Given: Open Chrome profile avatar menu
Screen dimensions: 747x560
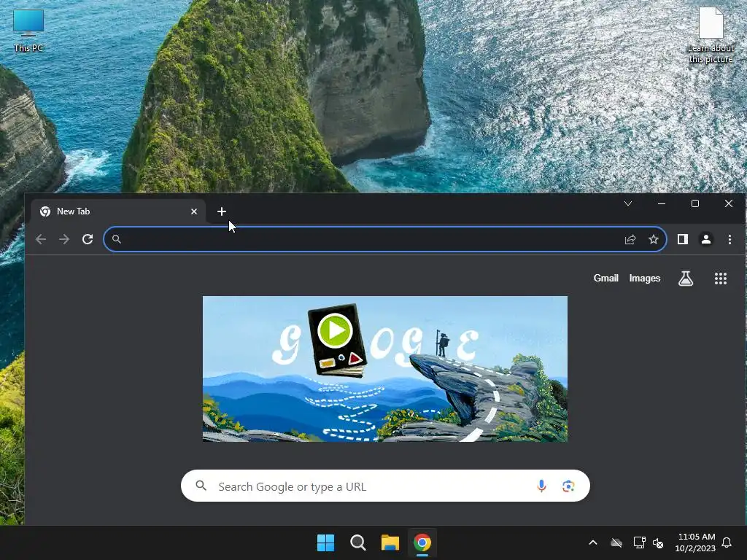Looking at the screenshot, I should click(x=706, y=239).
